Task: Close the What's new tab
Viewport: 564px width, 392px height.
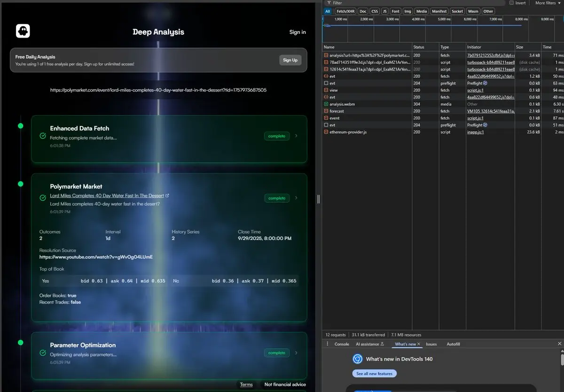Action: point(419,344)
